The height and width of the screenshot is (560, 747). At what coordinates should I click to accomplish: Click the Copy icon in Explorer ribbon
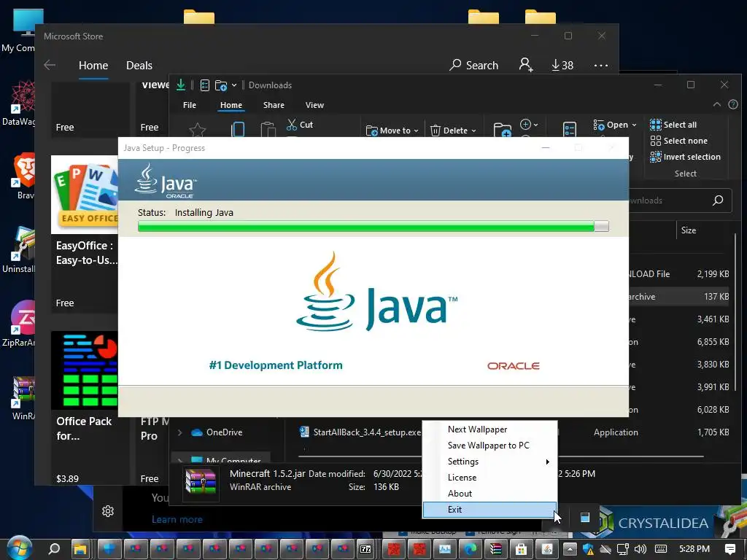pyautogui.click(x=238, y=129)
